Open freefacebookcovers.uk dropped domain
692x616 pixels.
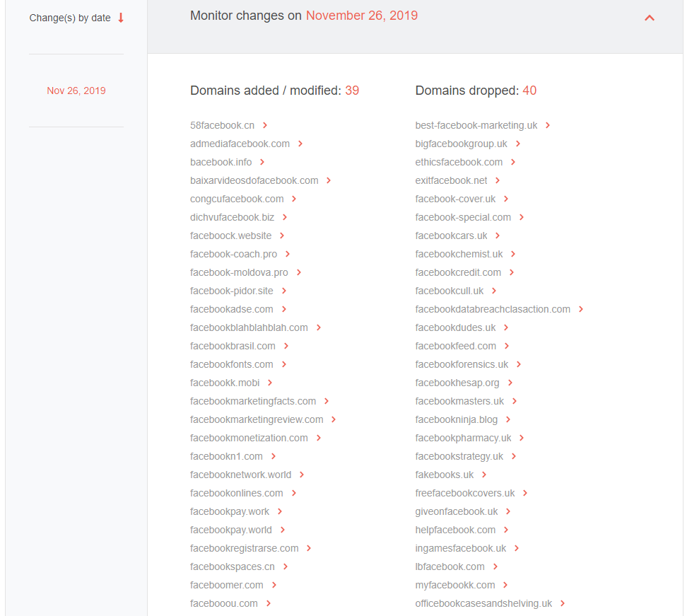(x=464, y=493)
